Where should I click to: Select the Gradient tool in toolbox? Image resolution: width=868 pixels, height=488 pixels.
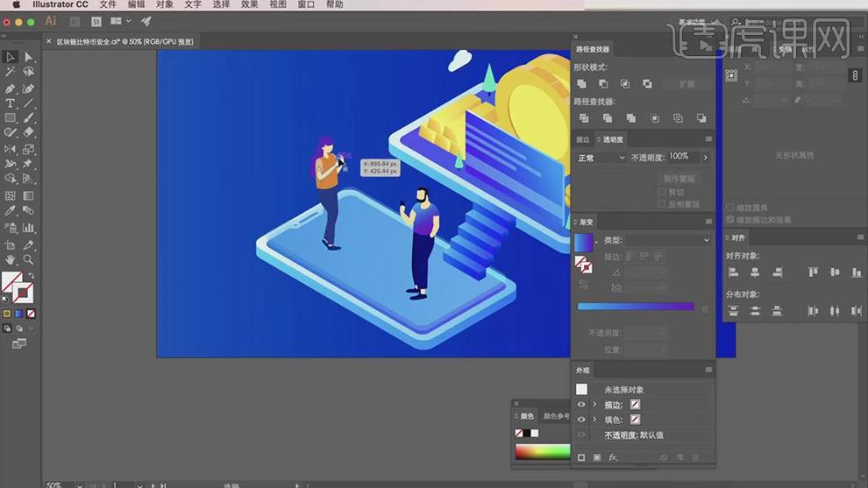(x=28, y=196)
